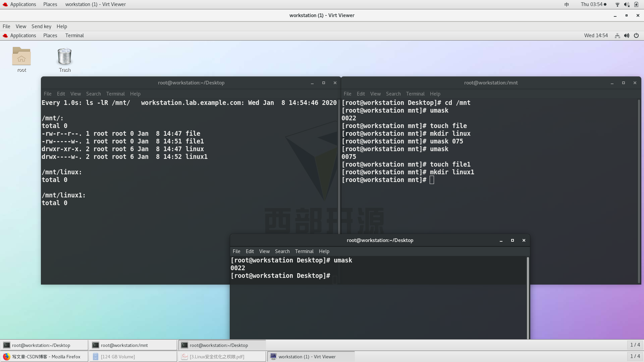Click the input method indicator 中

coord(567,4)
